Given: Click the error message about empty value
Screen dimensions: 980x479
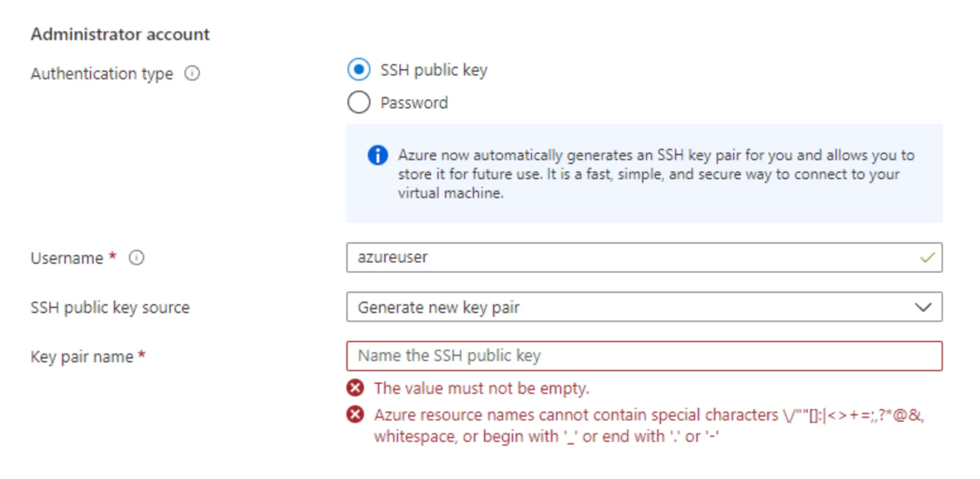Looking at the screenshot, I should click(482, 388).
